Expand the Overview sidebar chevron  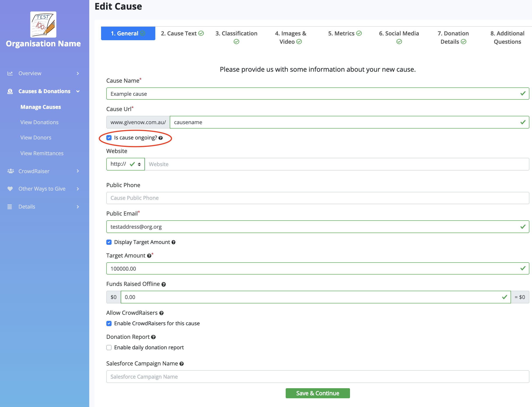(x=78, y=73)
